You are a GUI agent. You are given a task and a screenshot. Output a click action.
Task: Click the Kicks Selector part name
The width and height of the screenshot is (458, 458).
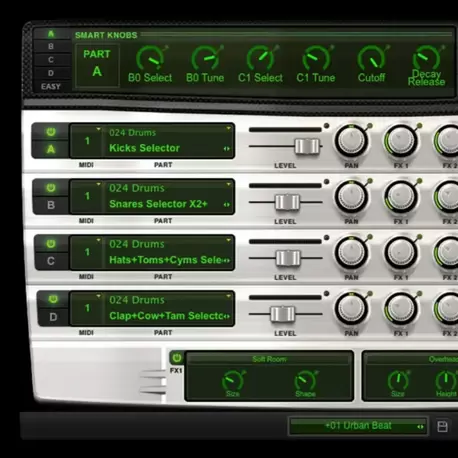(x=144, y=148)
